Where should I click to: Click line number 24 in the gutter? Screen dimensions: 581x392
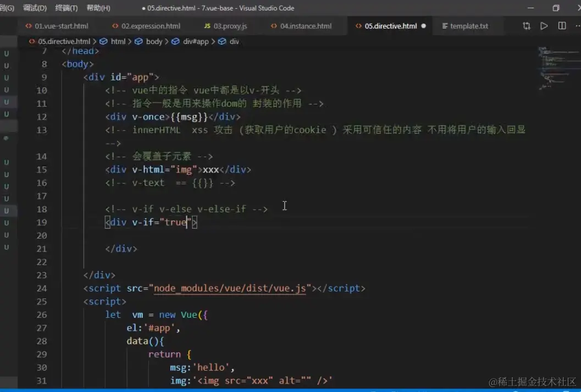point(42,288)
